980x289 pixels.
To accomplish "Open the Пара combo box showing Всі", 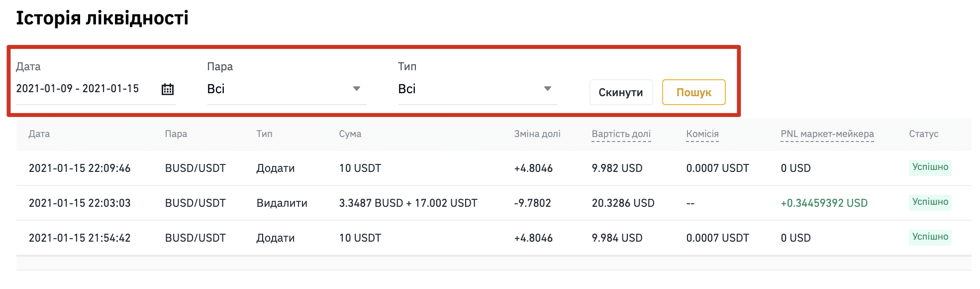I will (x=287, y=89).
